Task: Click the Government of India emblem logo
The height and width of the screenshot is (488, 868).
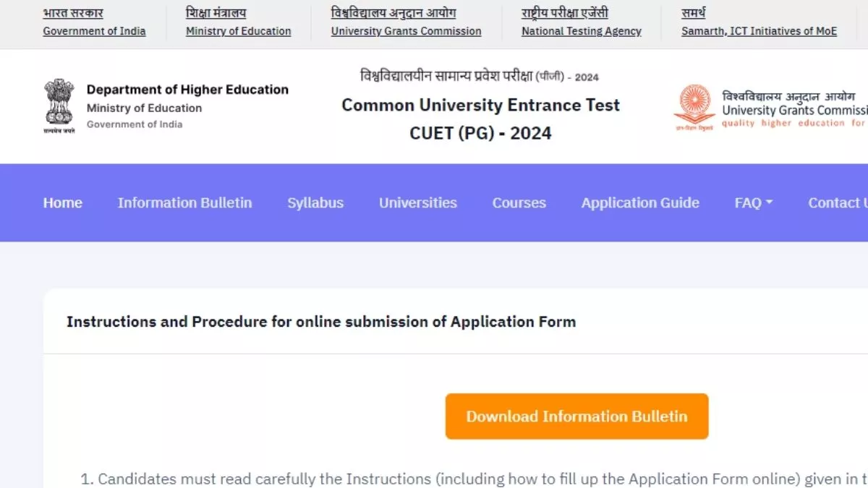Action: [59, 107]
